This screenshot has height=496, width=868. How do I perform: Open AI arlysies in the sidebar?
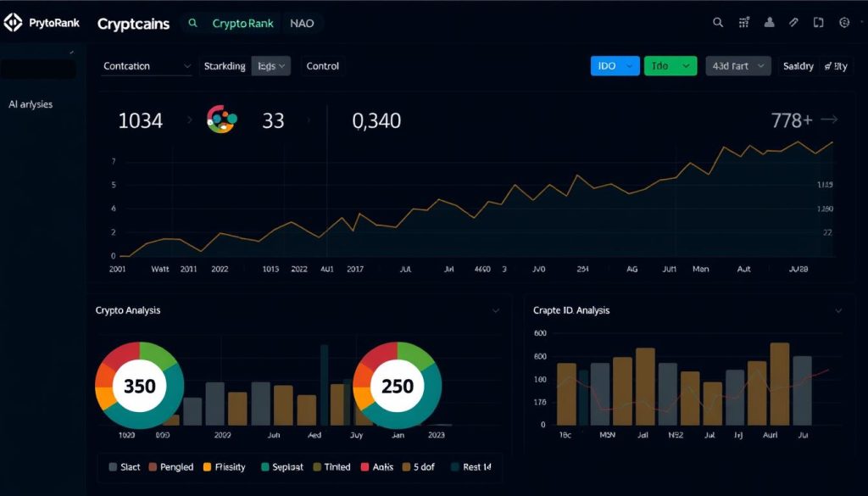tap(31, 104)
